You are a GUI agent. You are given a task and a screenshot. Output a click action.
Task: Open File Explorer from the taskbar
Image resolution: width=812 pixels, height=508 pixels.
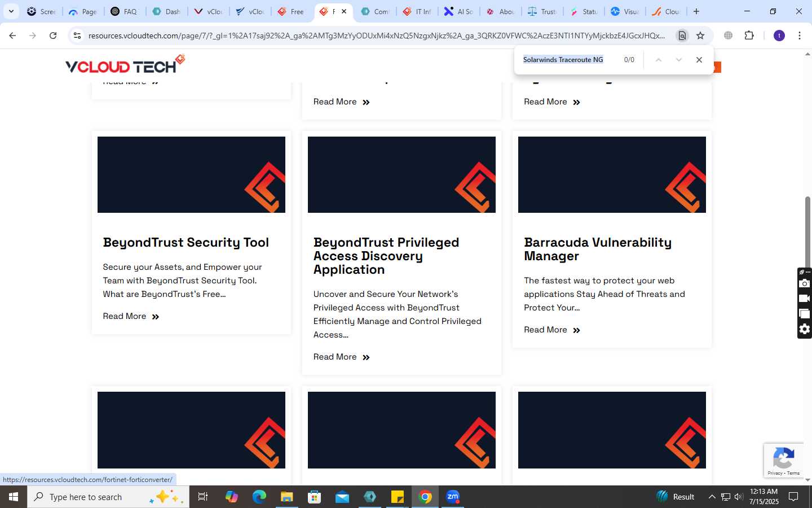tap(287, 497)
